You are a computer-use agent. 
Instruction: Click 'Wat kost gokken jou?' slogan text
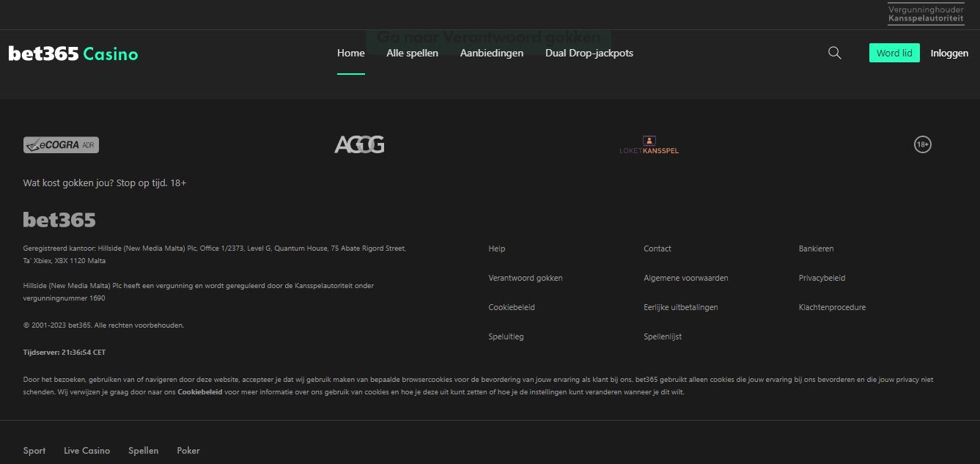tap(105, 183)
